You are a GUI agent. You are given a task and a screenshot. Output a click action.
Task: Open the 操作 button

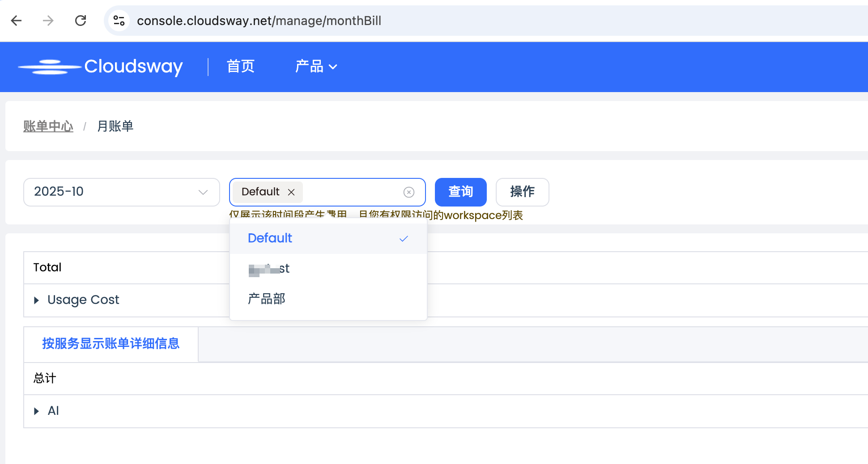(x=522, y=192)
